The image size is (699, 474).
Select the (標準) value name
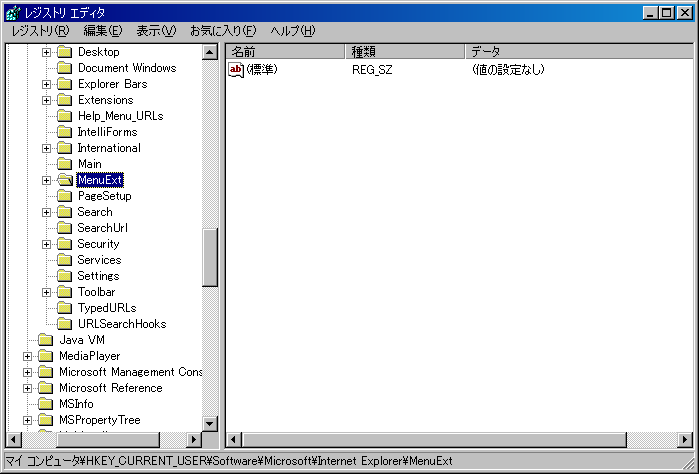pyautogui.click(x=262, y=70)
